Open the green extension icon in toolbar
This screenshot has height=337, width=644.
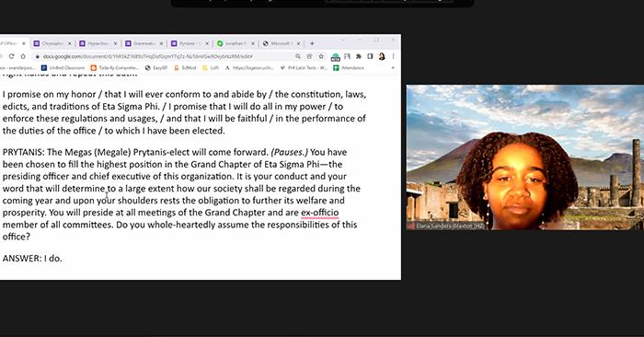coord(336,57)
